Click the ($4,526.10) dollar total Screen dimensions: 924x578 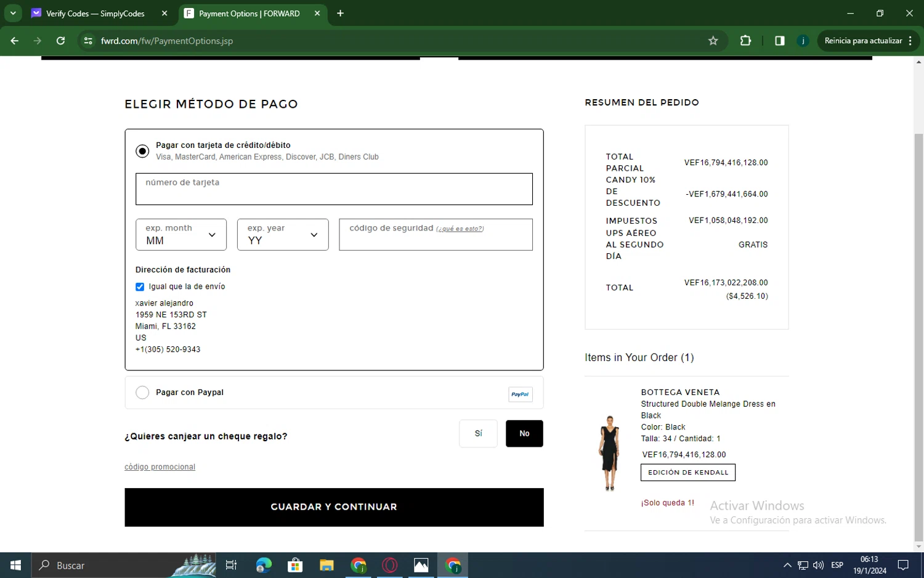[747, 296]
